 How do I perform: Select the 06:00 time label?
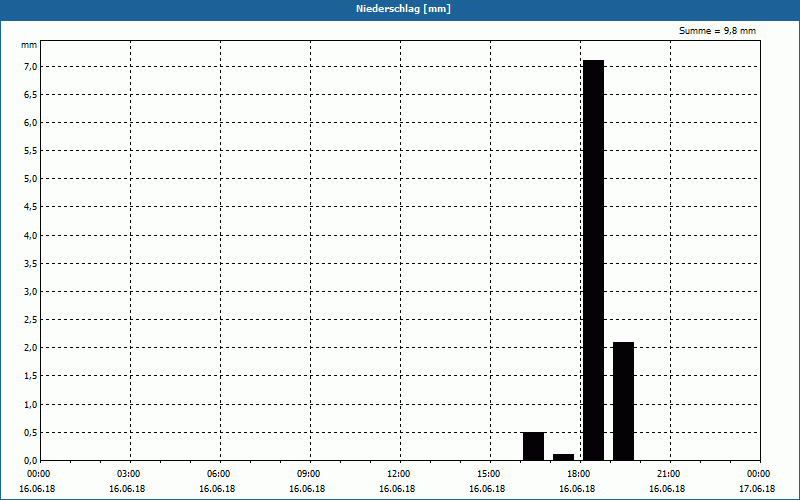(x=218, y=474)
